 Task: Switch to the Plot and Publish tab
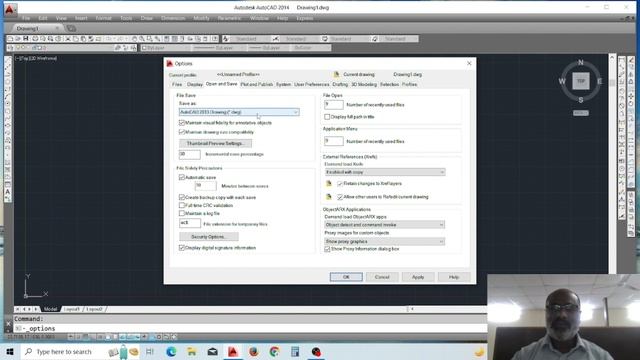coord(257,84)
